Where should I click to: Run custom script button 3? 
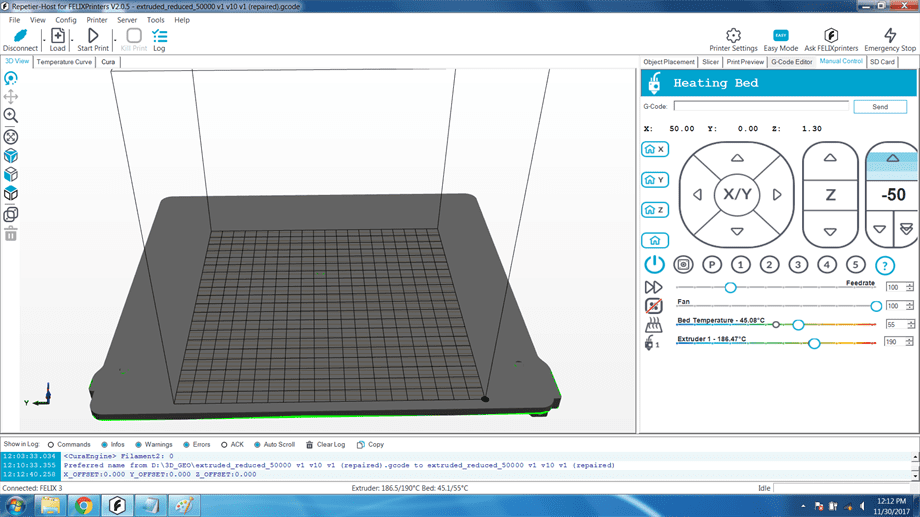[798, 265]
